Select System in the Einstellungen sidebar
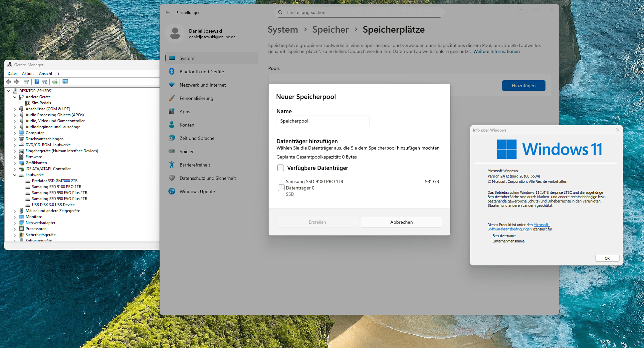The height and width of the screenshot is (348, 644). (x=212, y=58)
